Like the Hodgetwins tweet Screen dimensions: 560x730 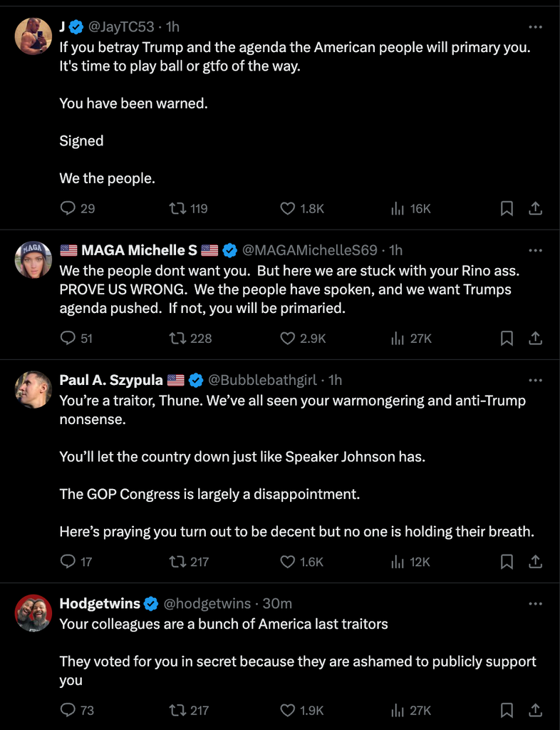click(288, 710)
